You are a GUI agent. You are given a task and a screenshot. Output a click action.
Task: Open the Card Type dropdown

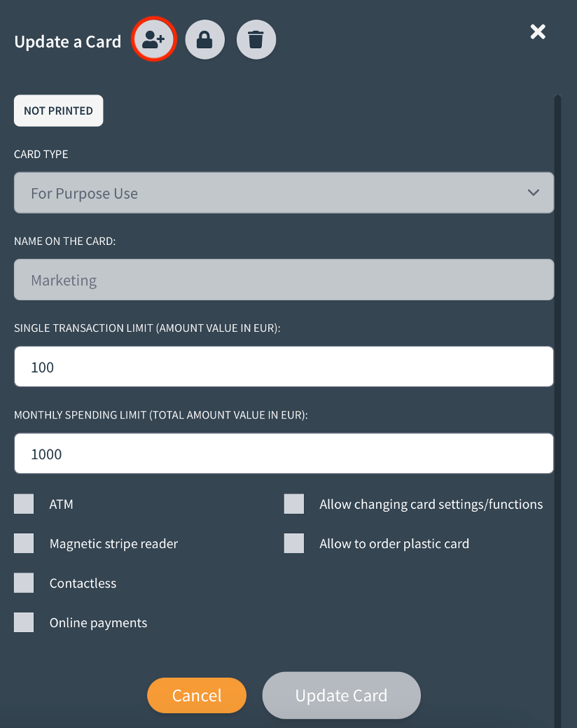pyautogui.click(x=284, y=192)
